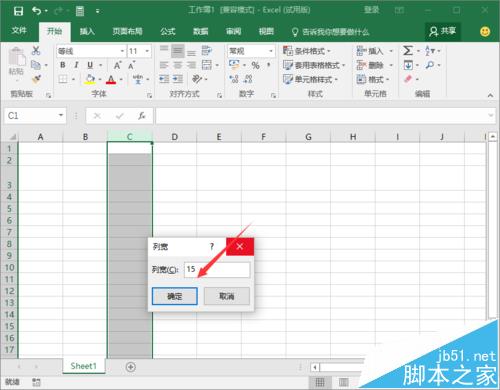Switch to the Insert tab
This screenshot has width=500, height=390.
[x=87, y=31]
